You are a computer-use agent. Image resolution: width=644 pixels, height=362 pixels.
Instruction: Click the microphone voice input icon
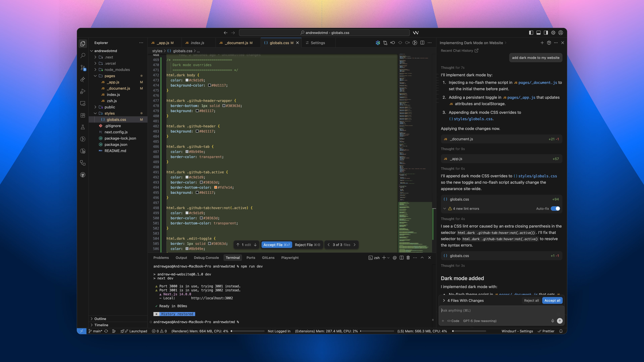552,321
